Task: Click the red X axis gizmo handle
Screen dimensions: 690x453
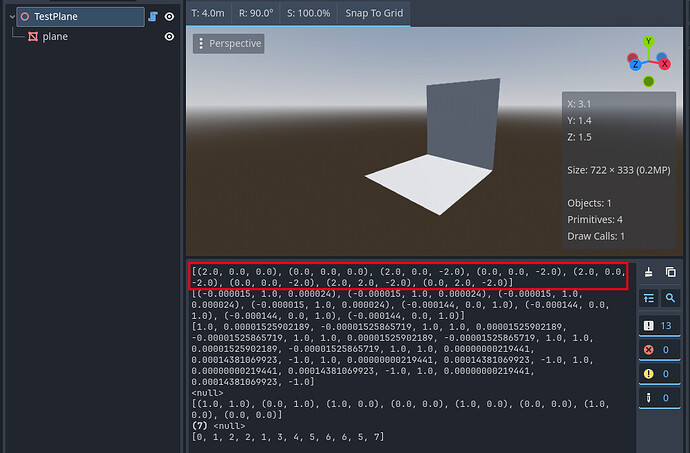Action: (x=663, y=63)
